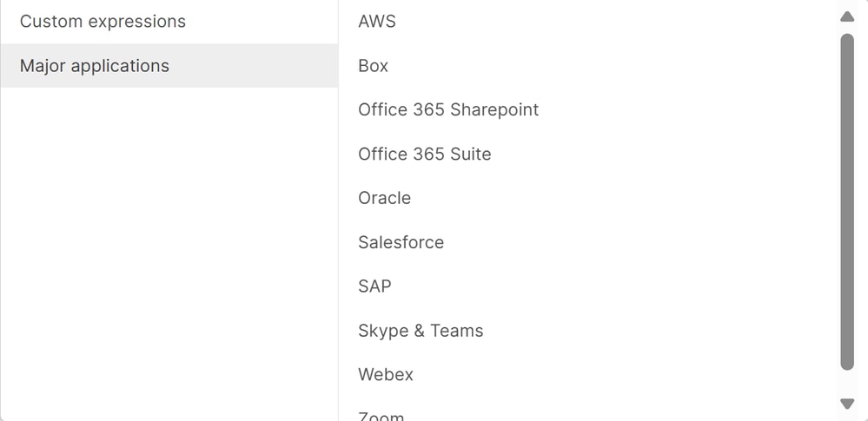
Task: Select the Custom expressions category
Action: point(169,22)
